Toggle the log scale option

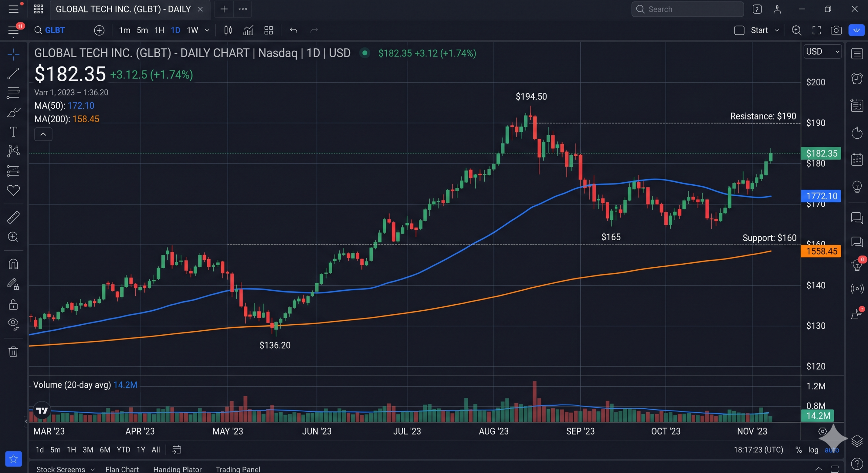point(813,450)
